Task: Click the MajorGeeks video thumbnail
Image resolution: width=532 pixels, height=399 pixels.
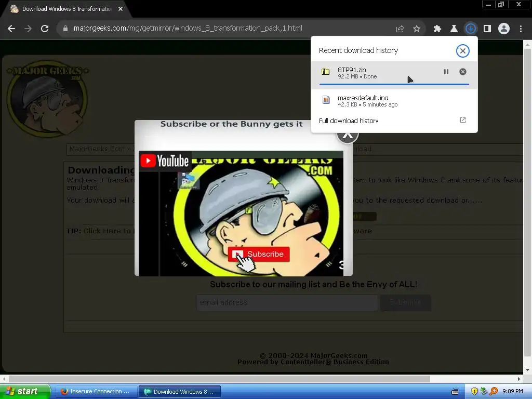Action: (x=241, y=214)
